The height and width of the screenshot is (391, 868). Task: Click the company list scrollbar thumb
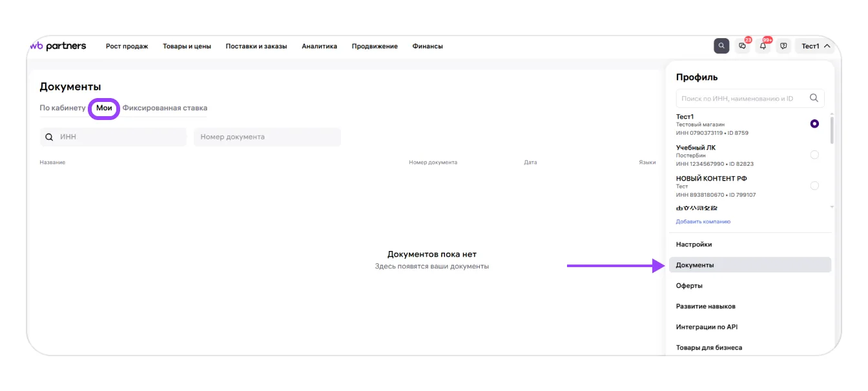click(831, 130)
